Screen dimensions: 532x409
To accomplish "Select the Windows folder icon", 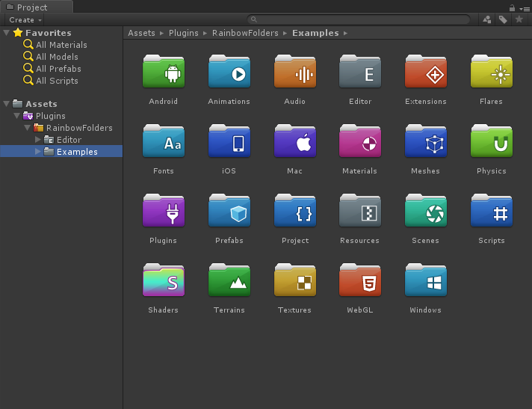I will 426,280.
